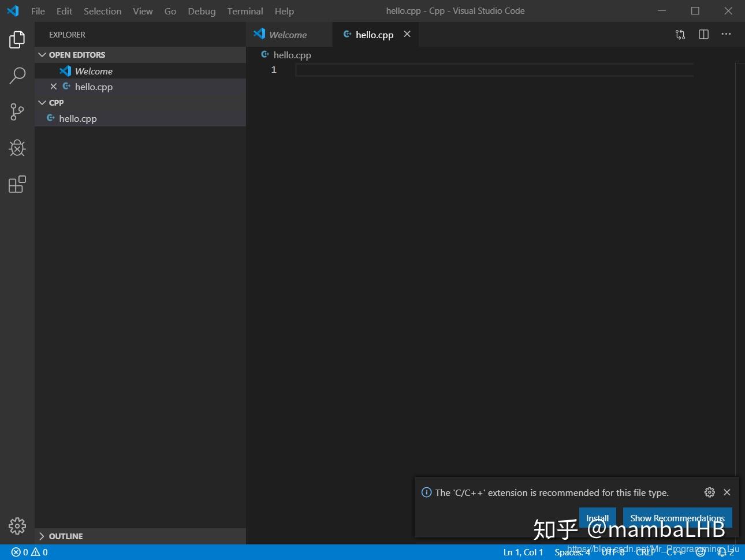
Task: Open editor More Actions ellipsis icon
Action: [x=726, y=34]
